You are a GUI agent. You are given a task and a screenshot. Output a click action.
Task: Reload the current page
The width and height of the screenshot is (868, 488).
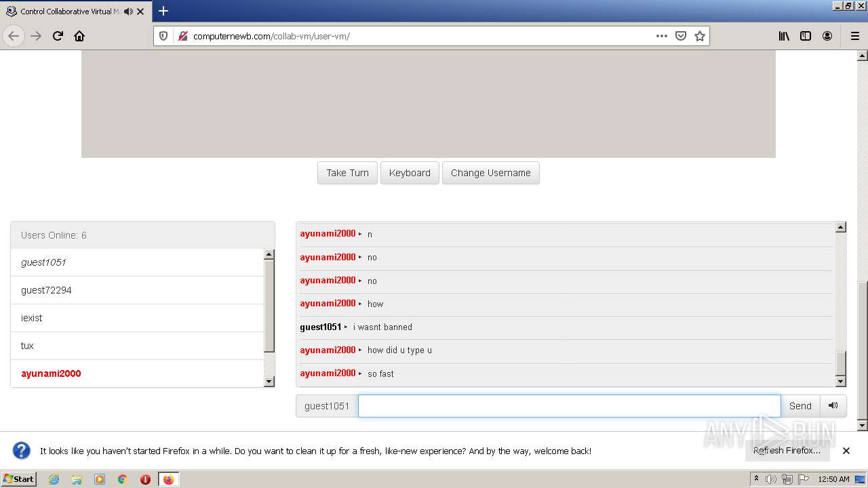point(58,36)
